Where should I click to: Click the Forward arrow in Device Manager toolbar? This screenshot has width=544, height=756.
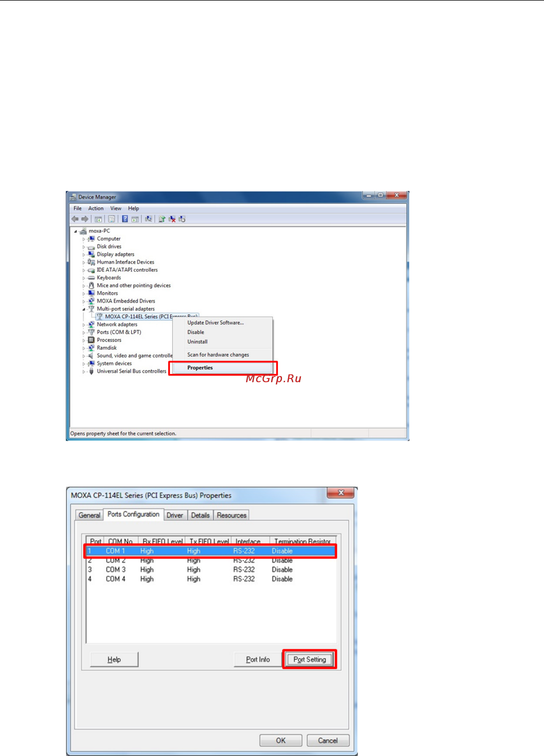85,219
